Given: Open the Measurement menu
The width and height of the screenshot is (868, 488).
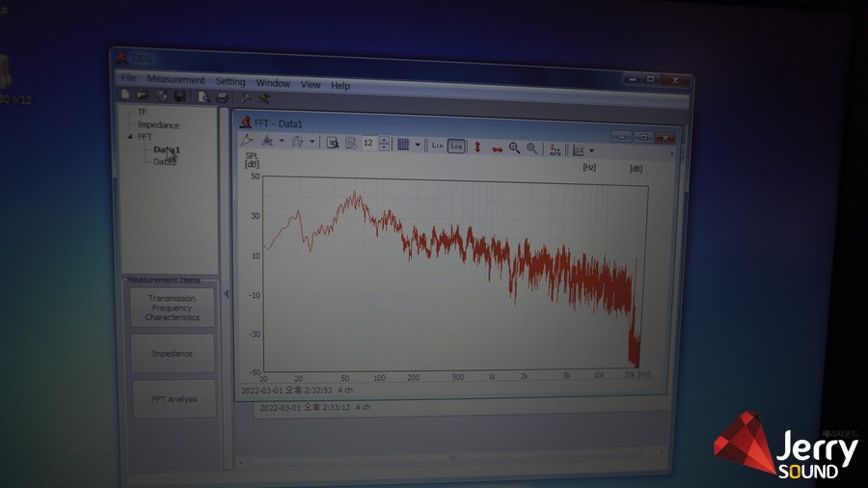Looking at the screenshot, I should click(x=176, y=80).
